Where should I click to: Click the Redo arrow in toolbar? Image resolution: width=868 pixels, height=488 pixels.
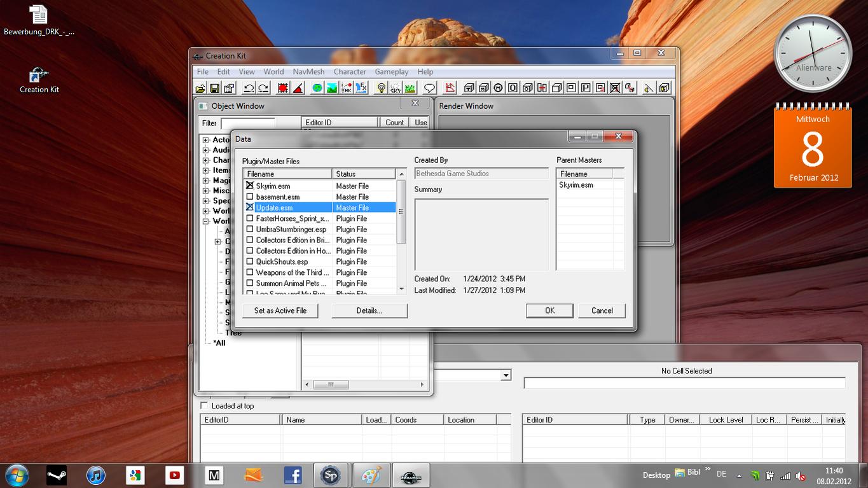tap(263, 88)
